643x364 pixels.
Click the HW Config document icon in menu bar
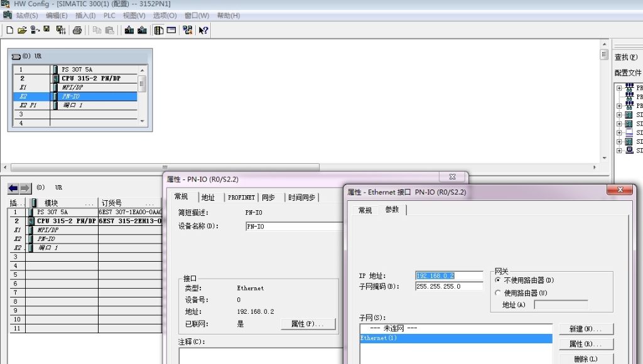[x=8, y=15]
